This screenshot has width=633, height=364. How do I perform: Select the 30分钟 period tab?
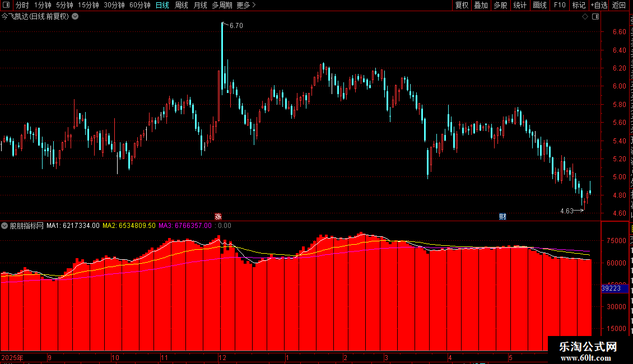114,5
